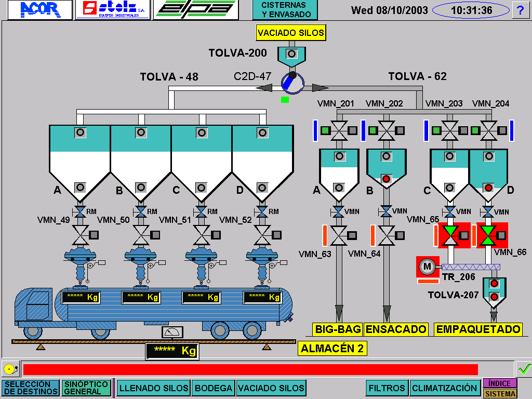
Task: Toggle the green indicator left of VMN_201
Action: pyautogui.click(x=325, y=130)
